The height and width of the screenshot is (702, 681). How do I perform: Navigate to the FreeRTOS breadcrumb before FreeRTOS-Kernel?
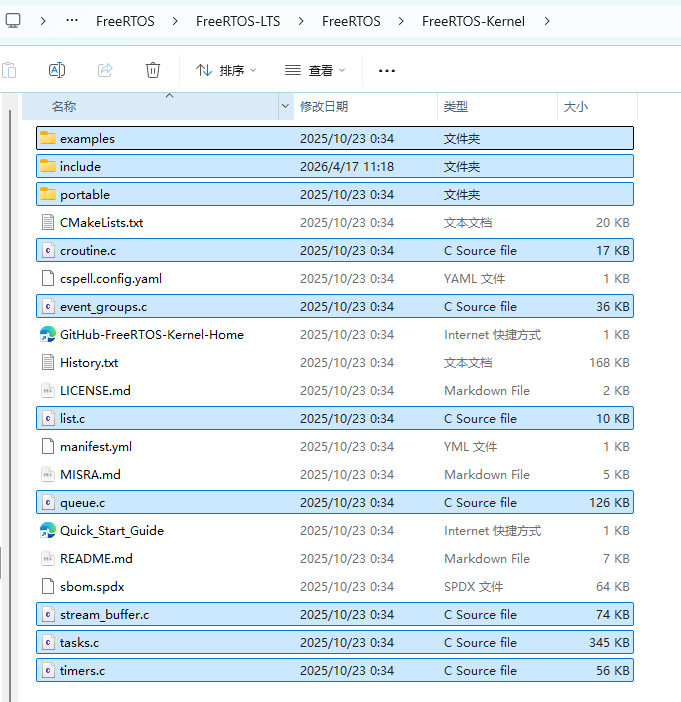tap(351, 21)
